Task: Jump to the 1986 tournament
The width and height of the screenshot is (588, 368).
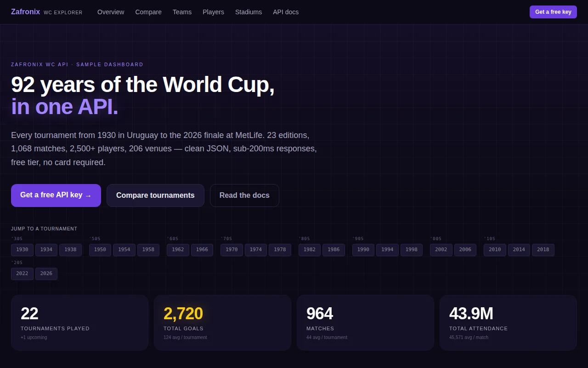Action: [334, 250]
